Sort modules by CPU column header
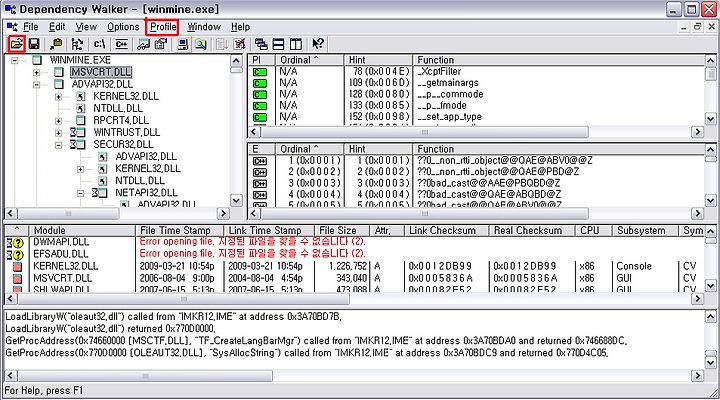This screenshot has width=720, height=400. click(593, 231)
